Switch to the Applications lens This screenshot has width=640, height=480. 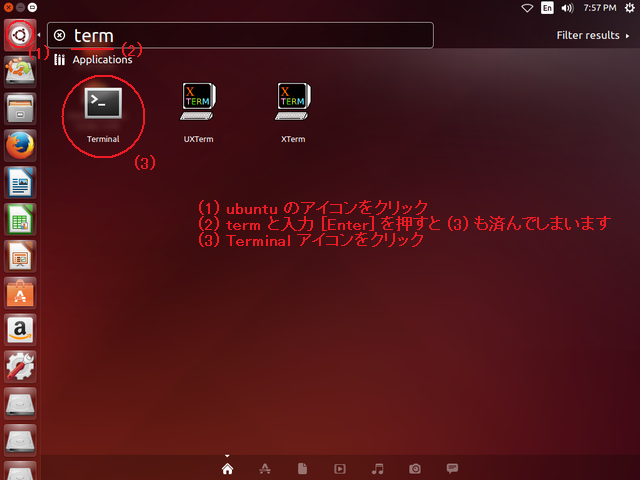tap(265, 469)
